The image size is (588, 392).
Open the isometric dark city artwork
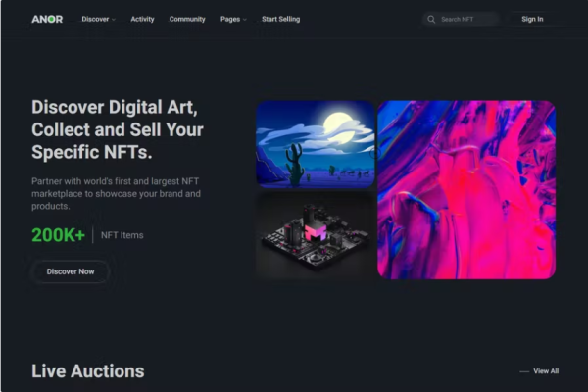point(316,235)
